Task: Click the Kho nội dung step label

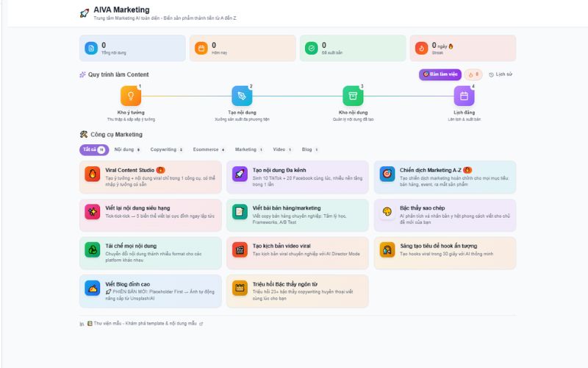Action: coord(353,113)
